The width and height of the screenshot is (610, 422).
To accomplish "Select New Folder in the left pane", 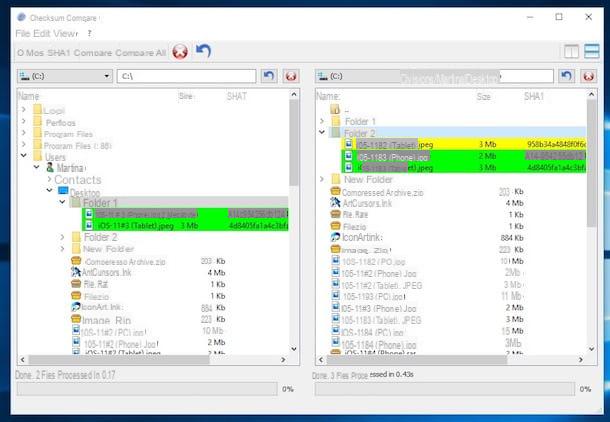I will [109, 249].
